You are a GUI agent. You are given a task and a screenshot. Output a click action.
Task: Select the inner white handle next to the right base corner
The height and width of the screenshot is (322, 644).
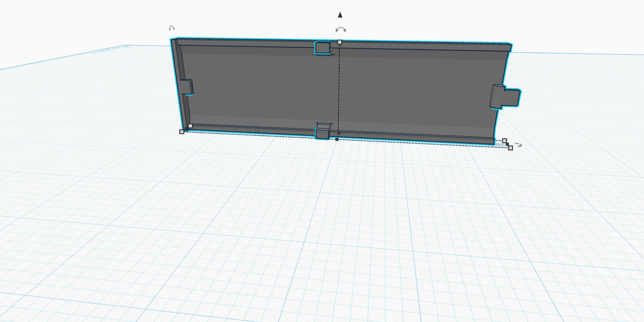pos(504,140)
